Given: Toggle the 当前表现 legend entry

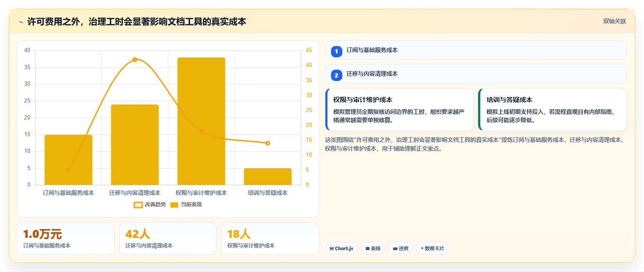Looking at the screenshot, I should (186, 205).
